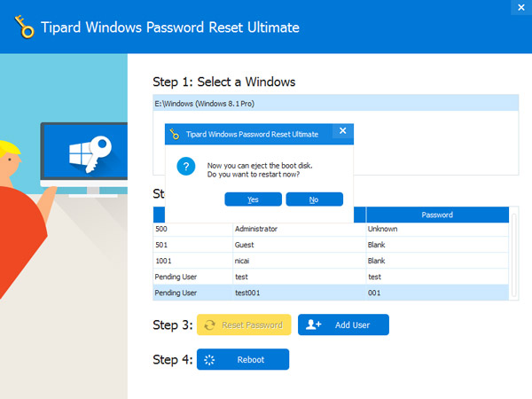Click the small key icon in dialog title
Image resolution: width=532 pixels, height=399 pixels.
click(x=175, y=134)
